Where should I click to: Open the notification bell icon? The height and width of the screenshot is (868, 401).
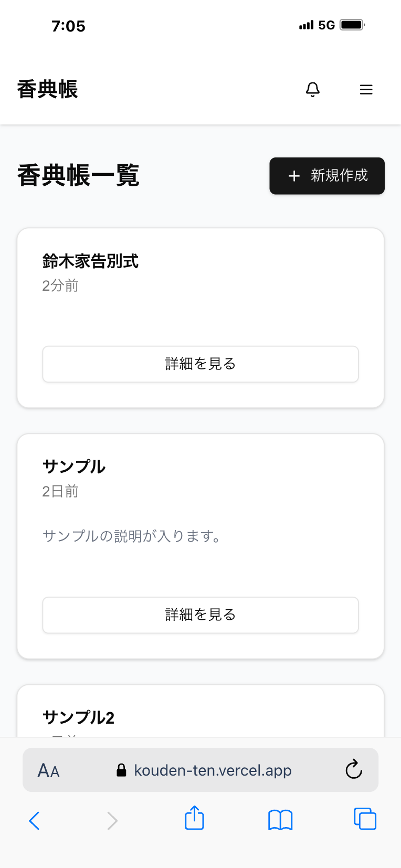click(x=313, y=90)
